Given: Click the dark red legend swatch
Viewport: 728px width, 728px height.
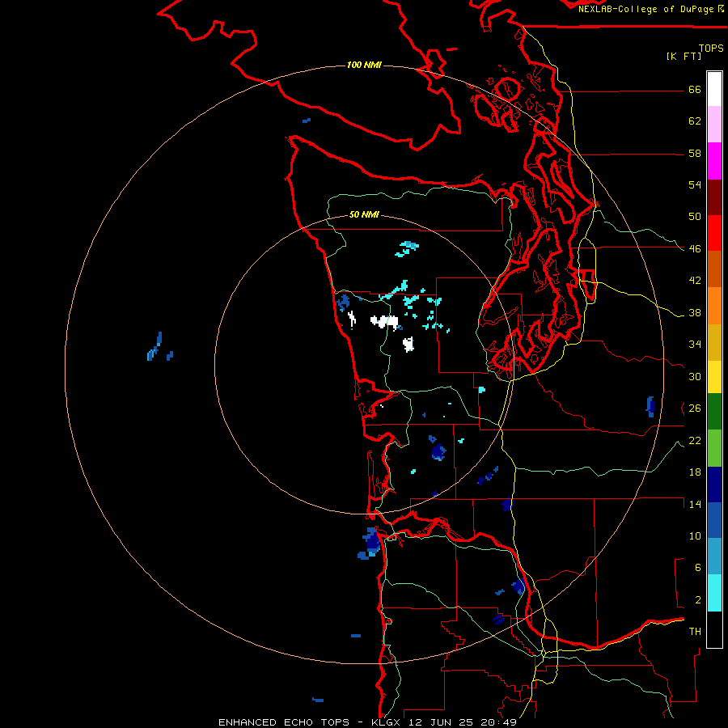Looking at the screenshot, I should (x=714, y=197).
